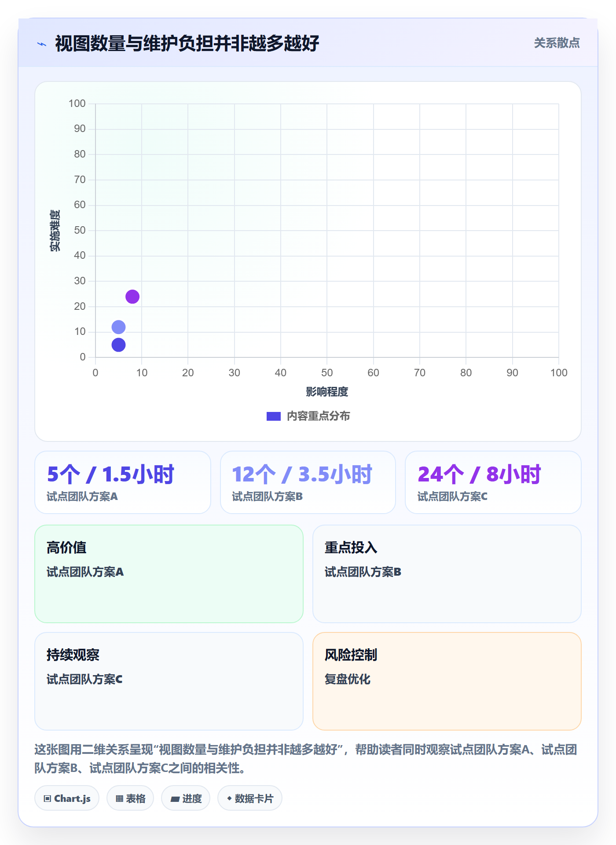The width and height of the screenshot is (616, 845).
Task: Click the 内容重点分布 legend label
Action: click(x=319, y=416)
